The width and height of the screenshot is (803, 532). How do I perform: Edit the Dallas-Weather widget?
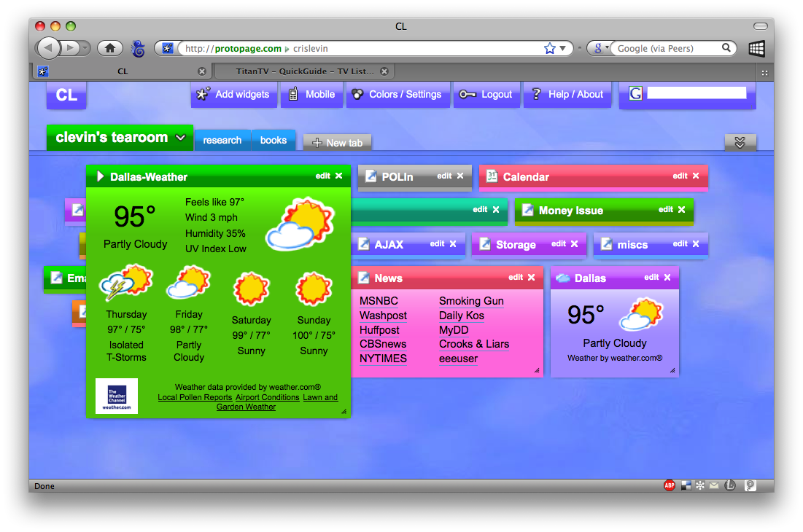pyautogui.click(x=322, y=176)
